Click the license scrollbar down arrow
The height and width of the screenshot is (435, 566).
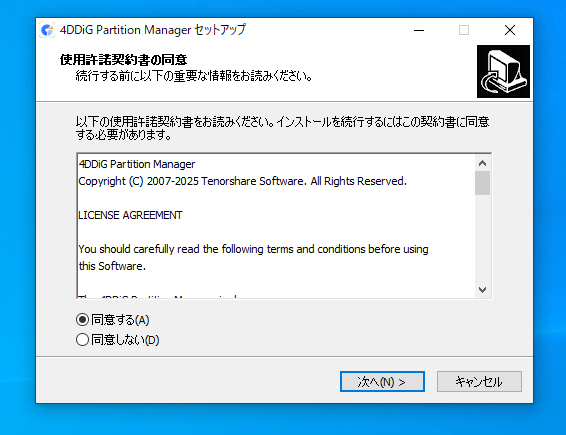[482, 290]
